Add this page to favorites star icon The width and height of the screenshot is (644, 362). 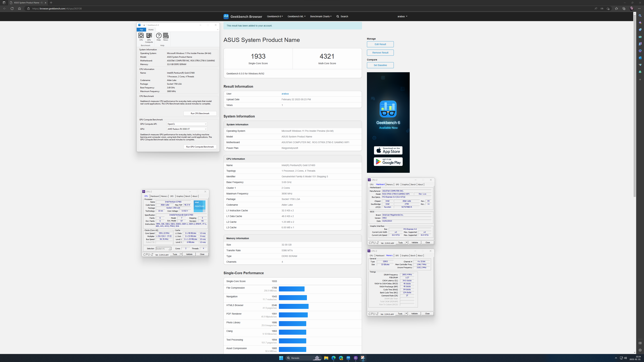click(608, 9)
